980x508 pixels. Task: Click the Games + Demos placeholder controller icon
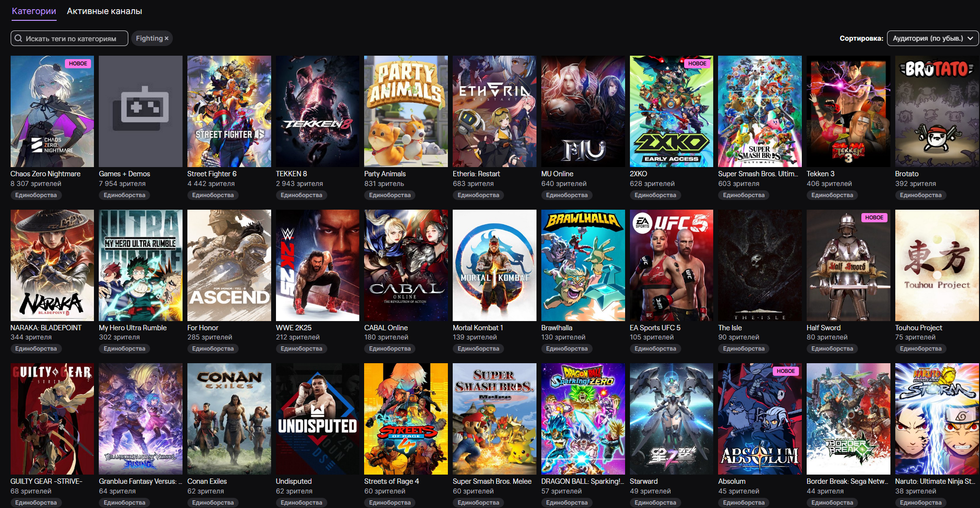coord(140,108)
